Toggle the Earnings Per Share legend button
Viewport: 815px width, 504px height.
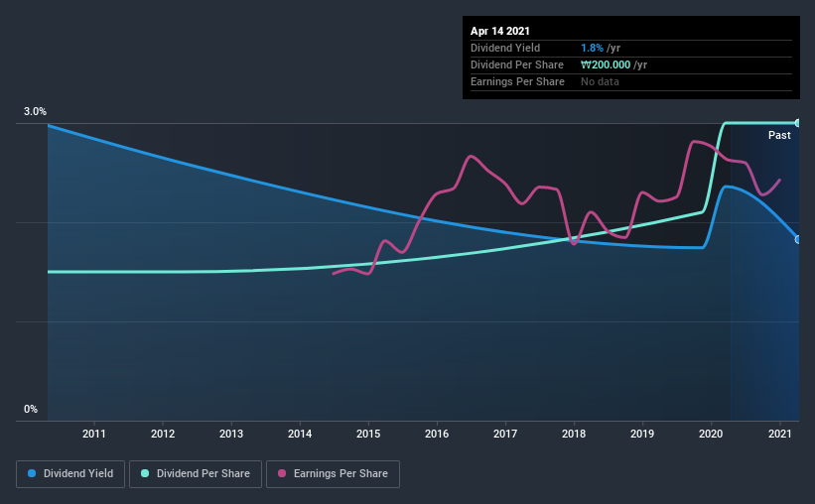pos(333,474)
